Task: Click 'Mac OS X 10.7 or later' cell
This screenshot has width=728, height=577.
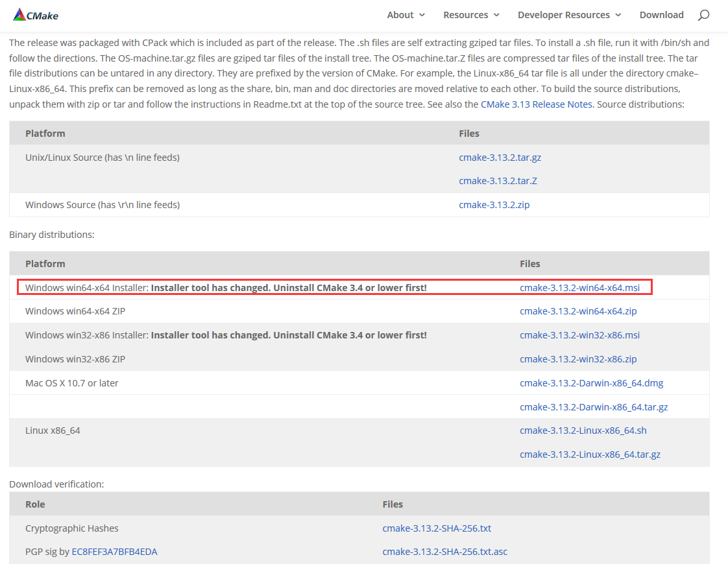Action: click(71, 383)
